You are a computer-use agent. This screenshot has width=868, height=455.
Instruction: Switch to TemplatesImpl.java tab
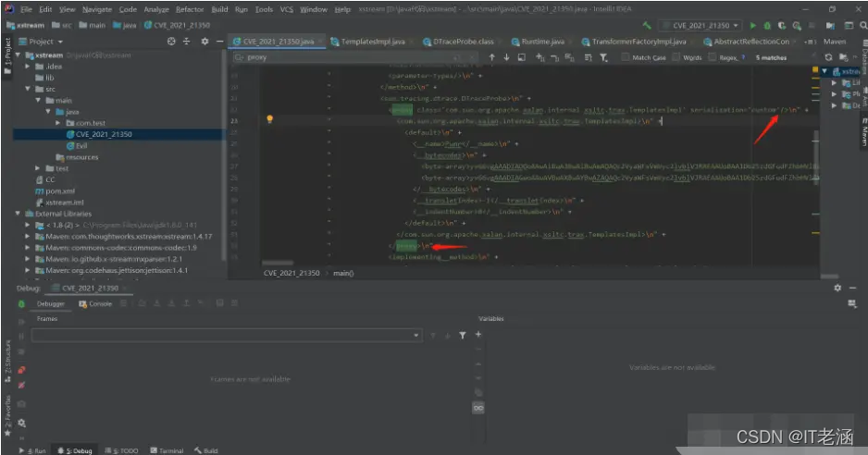(372, 42)
